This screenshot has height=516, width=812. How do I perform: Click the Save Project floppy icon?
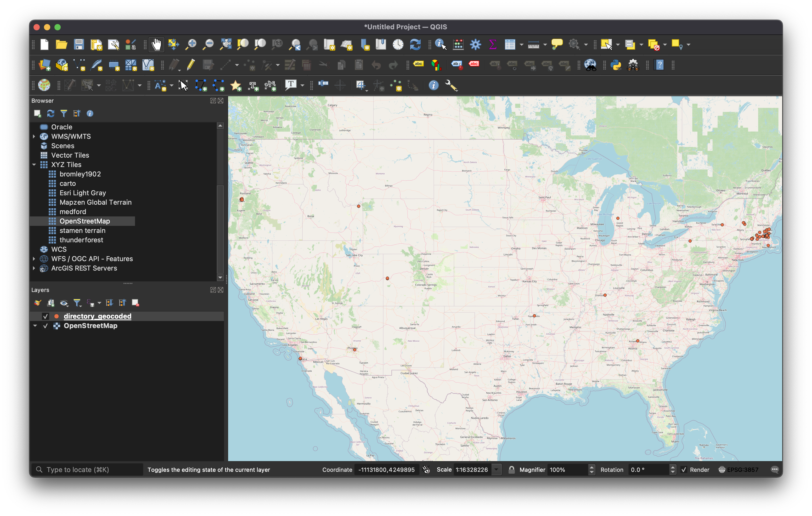[79, 44]
